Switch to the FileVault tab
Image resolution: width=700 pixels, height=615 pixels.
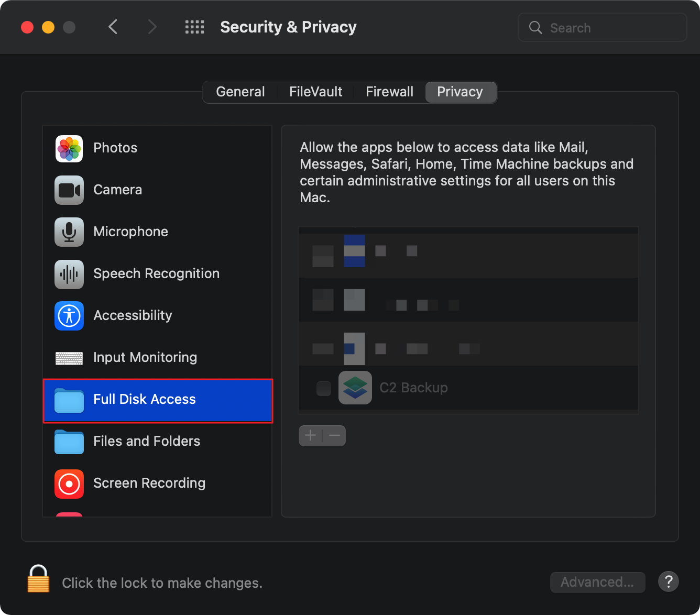pyautogui.click(x=315, y=92)
